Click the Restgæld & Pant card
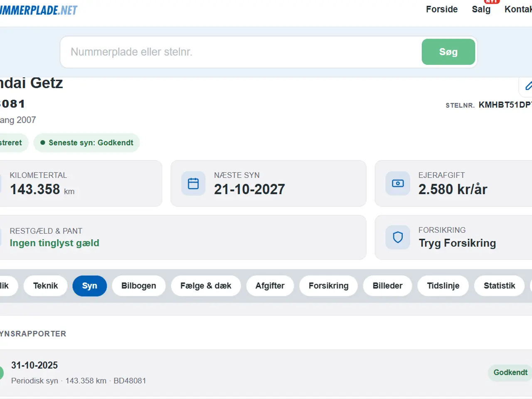The width and height of the screenshot is (532, 399). [183, 237]
